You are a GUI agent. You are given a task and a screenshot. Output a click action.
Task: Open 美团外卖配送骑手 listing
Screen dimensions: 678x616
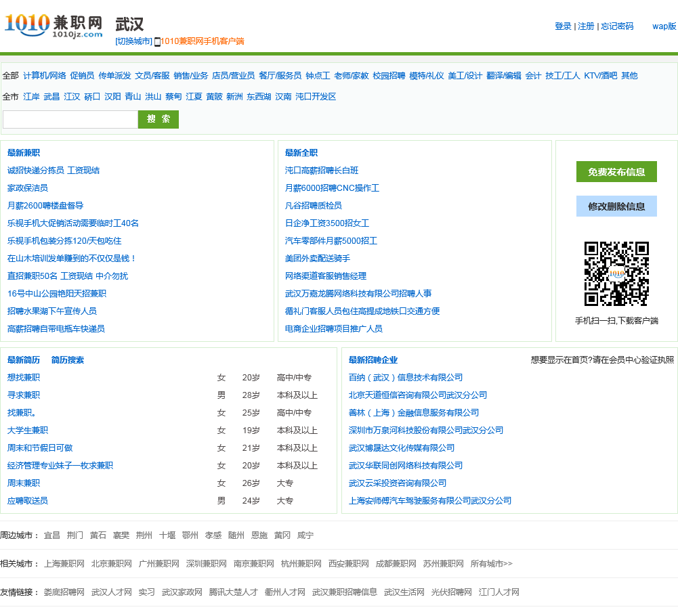pos(318,259)
